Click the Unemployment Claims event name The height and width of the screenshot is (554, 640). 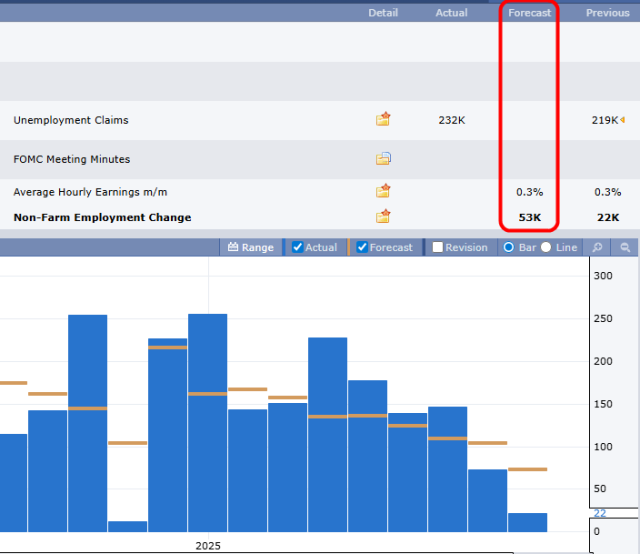coord(71,120)
